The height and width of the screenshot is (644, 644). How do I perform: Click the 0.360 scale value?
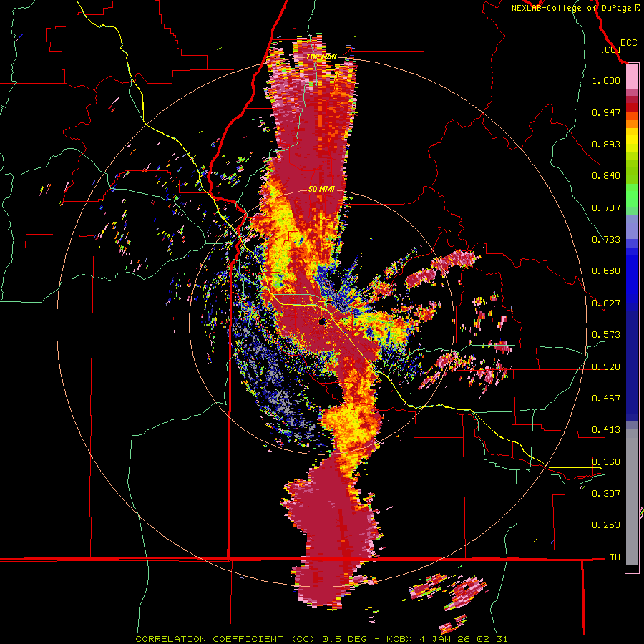[606, 462]
